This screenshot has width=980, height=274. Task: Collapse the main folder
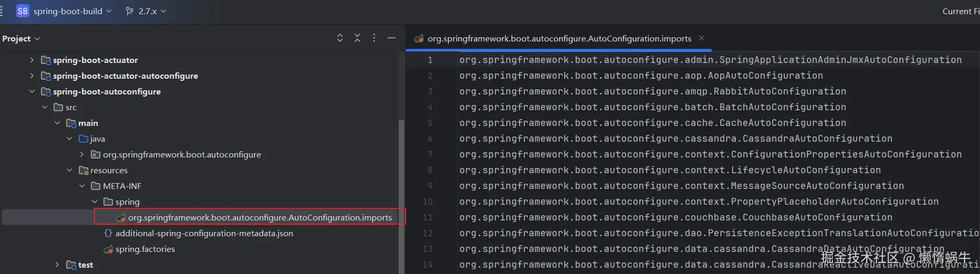tap(57, 123)
